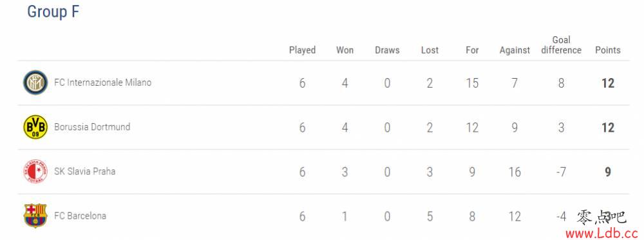Sort by Won column header
Screen dimensions: 644x240
345,50
